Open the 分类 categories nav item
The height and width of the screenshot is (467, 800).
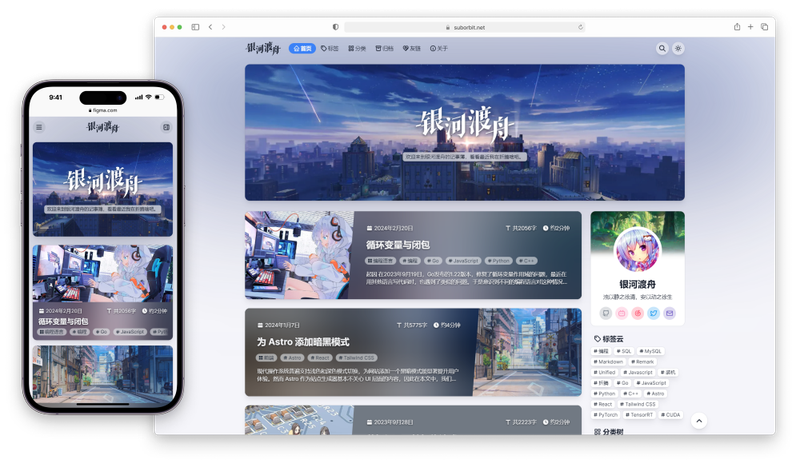point(357,48)
